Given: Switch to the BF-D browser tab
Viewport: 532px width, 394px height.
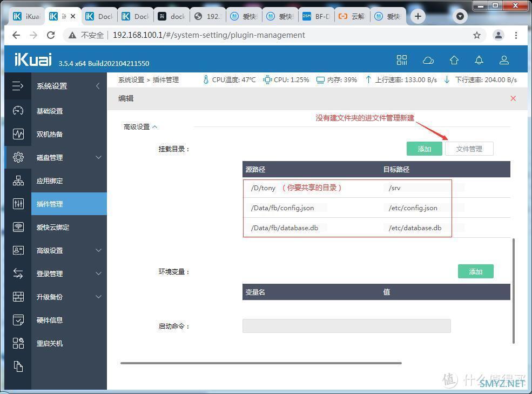Looking at the screenshot, I should (x=316, y=16).
